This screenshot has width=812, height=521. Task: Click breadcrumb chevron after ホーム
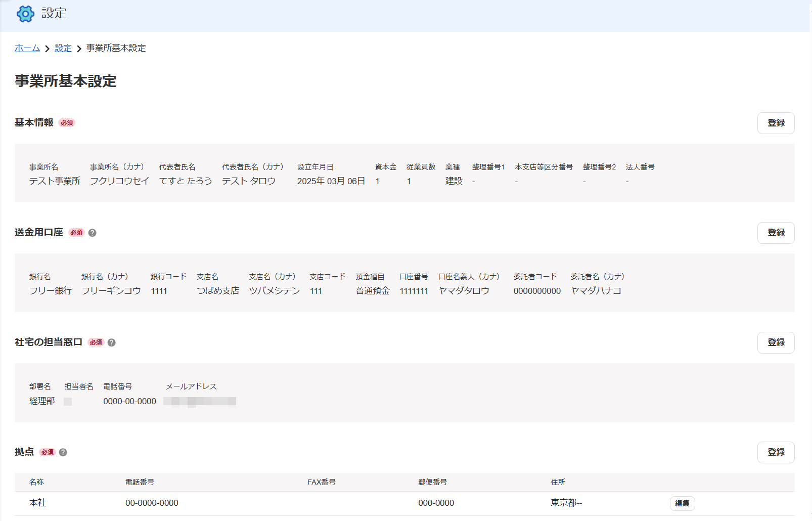48,49
